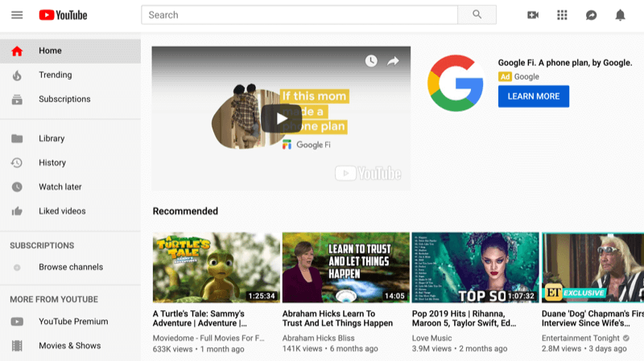Open the notifications bell
Image resolution: width=644 pixels, height=361 pixels.
620,15
